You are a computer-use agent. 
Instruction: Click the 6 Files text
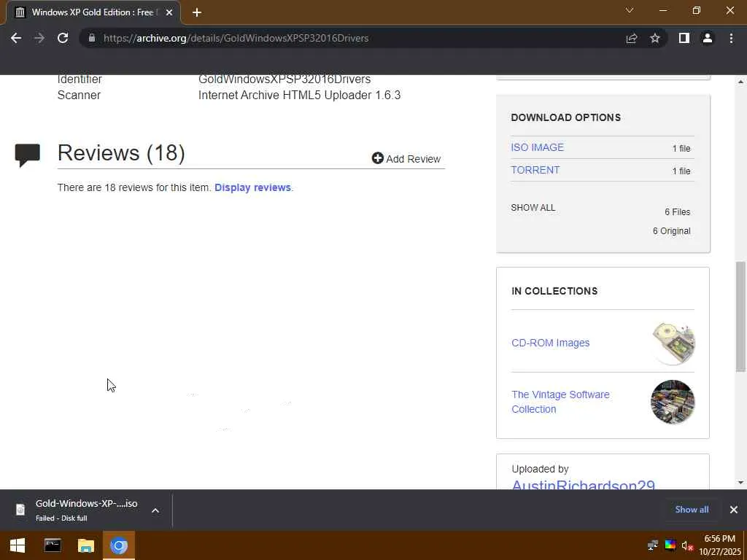[x=678, y=212]
